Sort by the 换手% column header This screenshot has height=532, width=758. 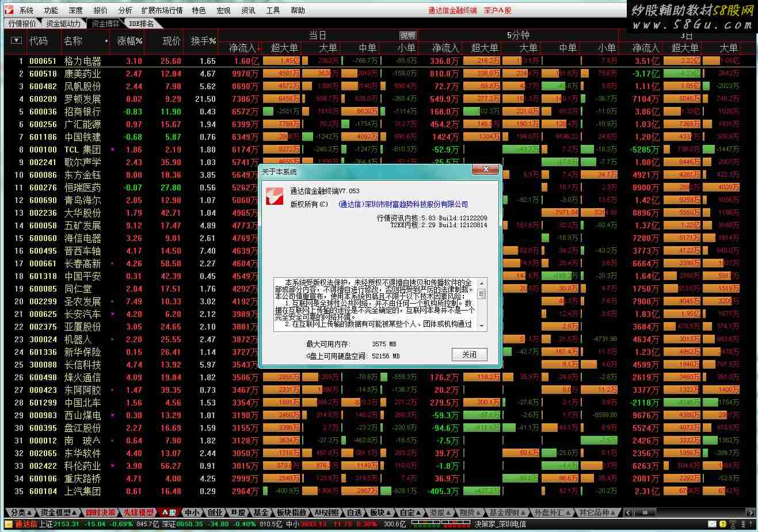[x=203, y=41]
